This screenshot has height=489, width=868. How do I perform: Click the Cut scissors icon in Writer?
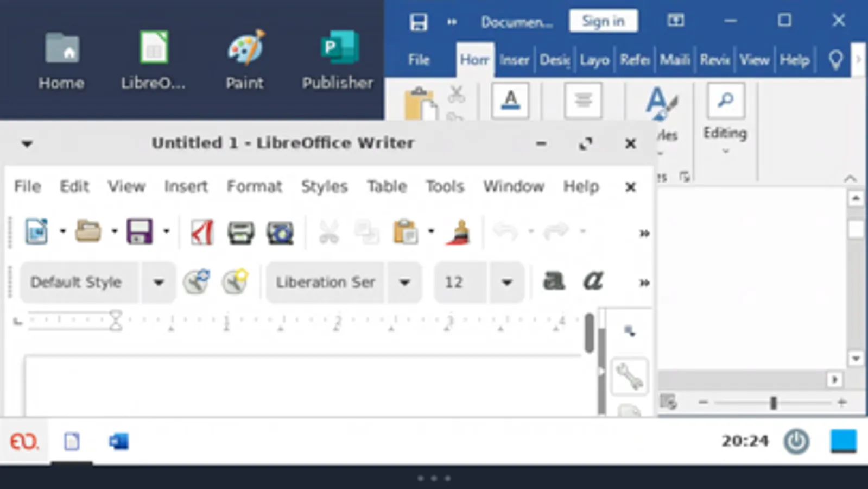(329, 232)
